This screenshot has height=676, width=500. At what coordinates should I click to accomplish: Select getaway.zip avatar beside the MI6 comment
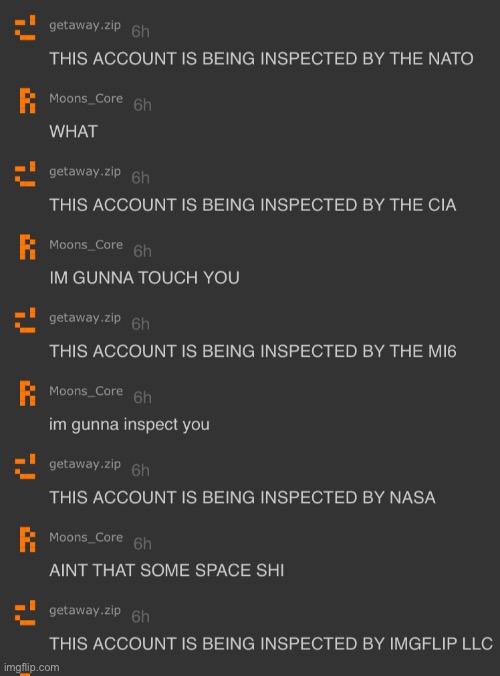coord(25,320)
